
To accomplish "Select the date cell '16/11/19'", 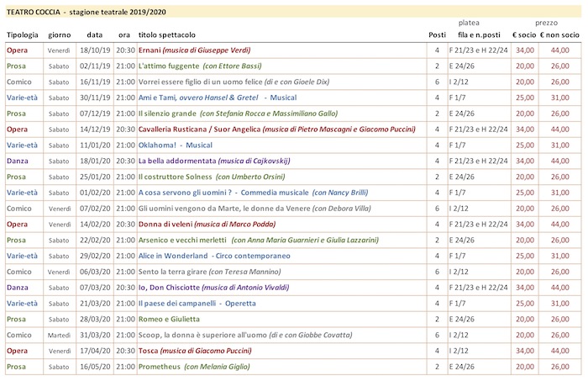I will pyautogui.click(x=95, y=82).
